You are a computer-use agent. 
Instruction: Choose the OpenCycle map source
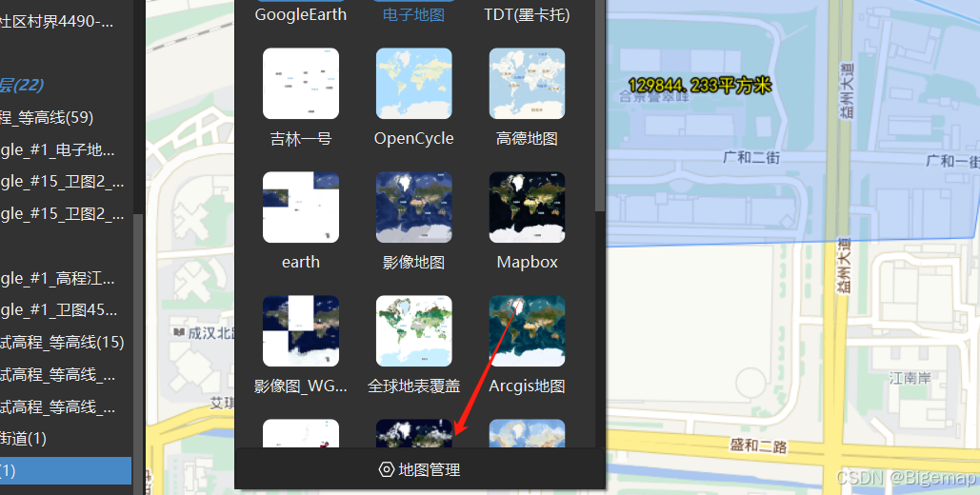click(413, 83)
